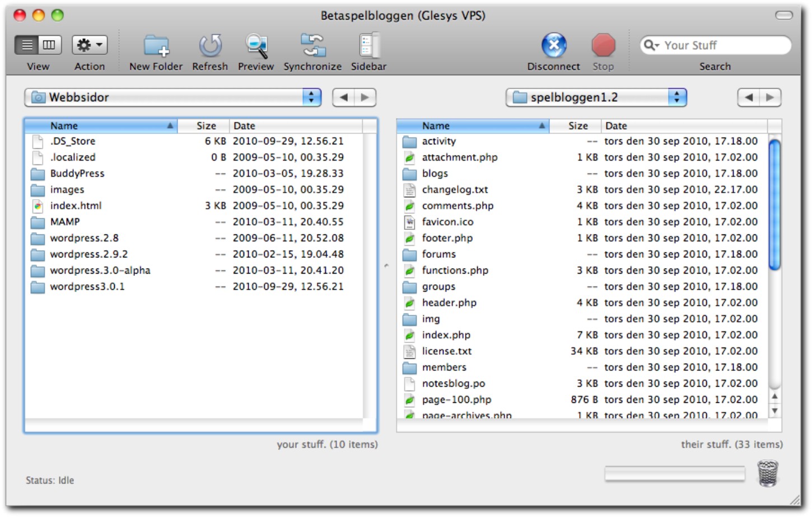812x517 pixels.
Task: Sort remote pane by Name column
Action: 473,126
